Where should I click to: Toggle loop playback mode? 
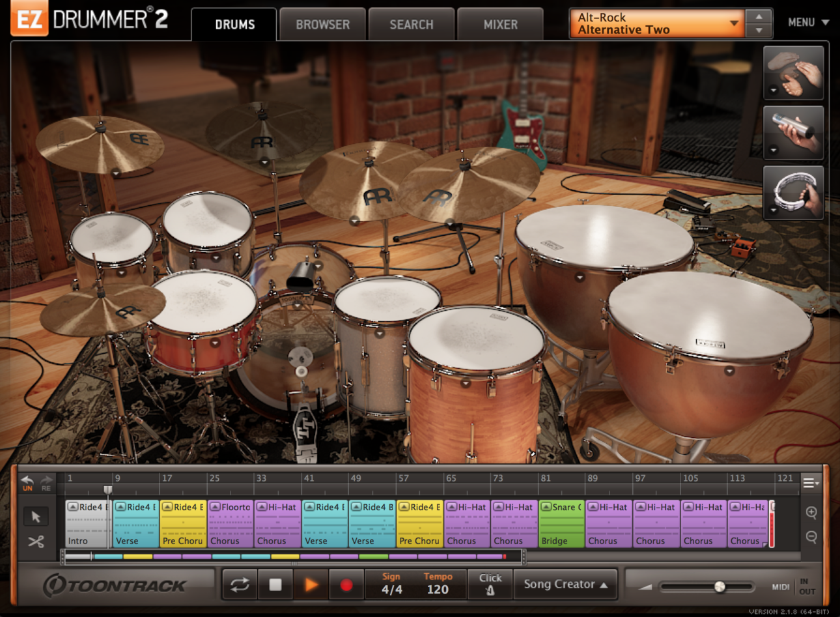pos(240,584)
